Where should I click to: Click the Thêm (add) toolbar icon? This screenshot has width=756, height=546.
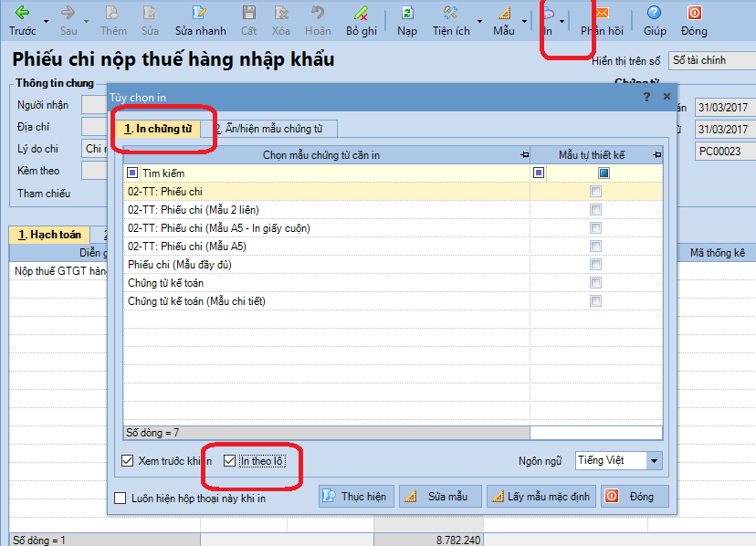click(x=113, y=13)
